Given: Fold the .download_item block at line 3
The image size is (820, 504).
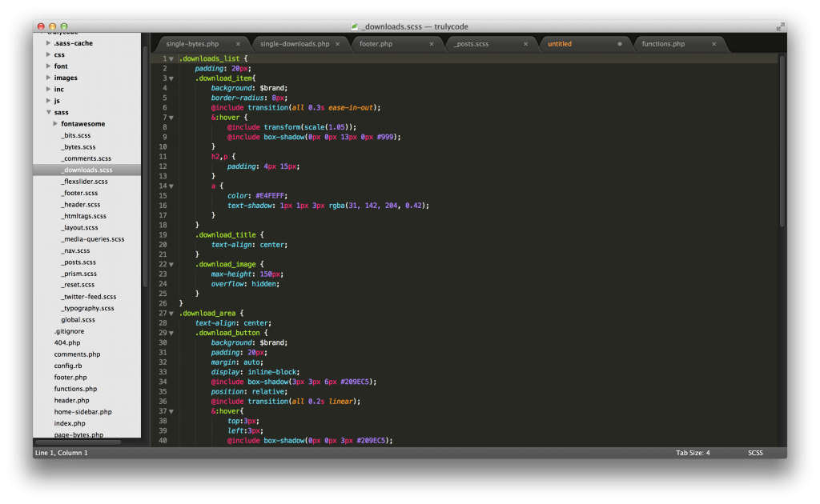Looking at the screenshot, I should click(x=171, y=78).
